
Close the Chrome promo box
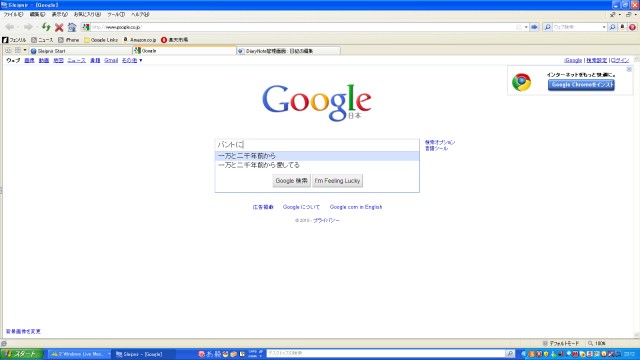pos(629,69)
